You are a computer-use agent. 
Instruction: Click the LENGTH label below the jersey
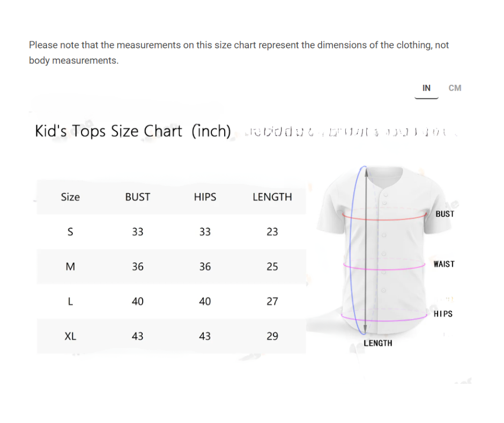tap(378, 344)
